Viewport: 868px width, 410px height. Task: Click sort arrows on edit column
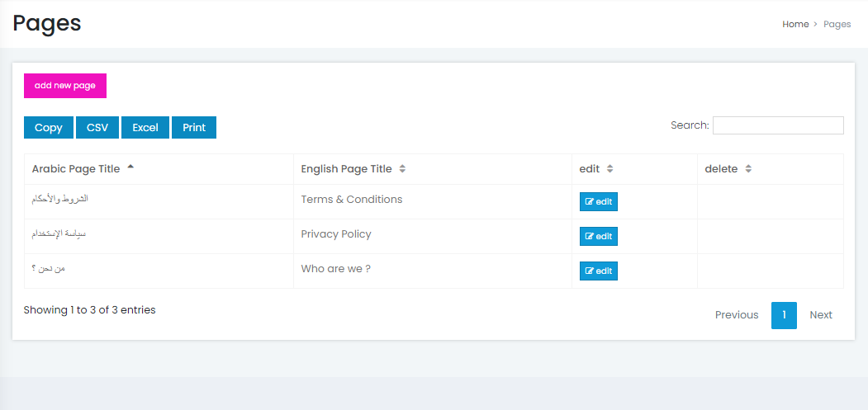tap(609, 169)
